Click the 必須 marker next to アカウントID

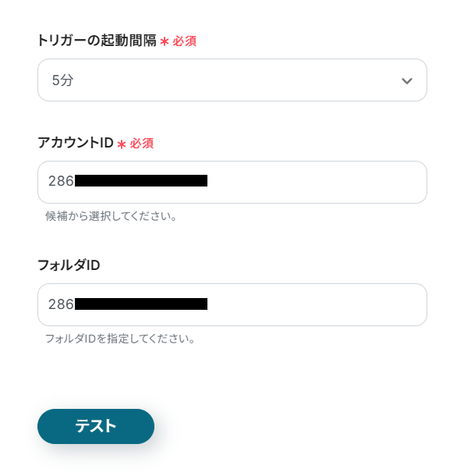pos(142,144)
